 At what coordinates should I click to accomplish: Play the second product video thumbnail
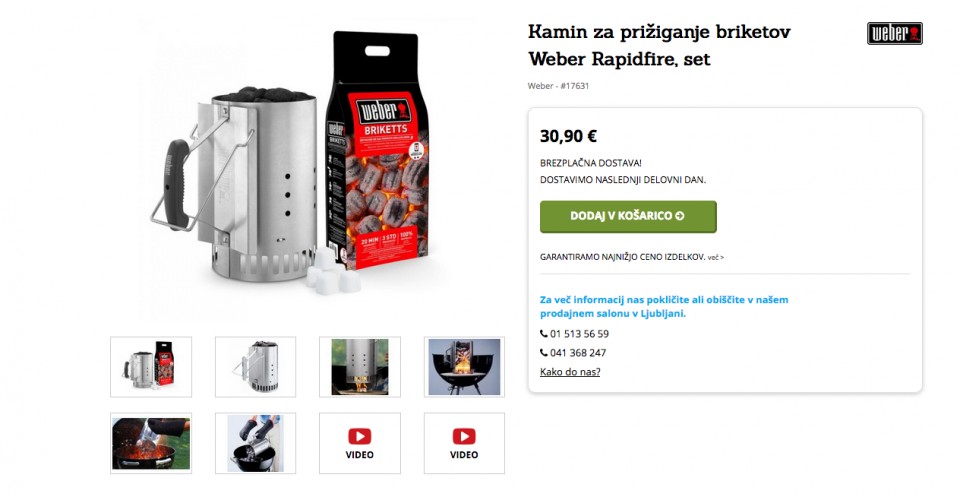pos(464,443)
